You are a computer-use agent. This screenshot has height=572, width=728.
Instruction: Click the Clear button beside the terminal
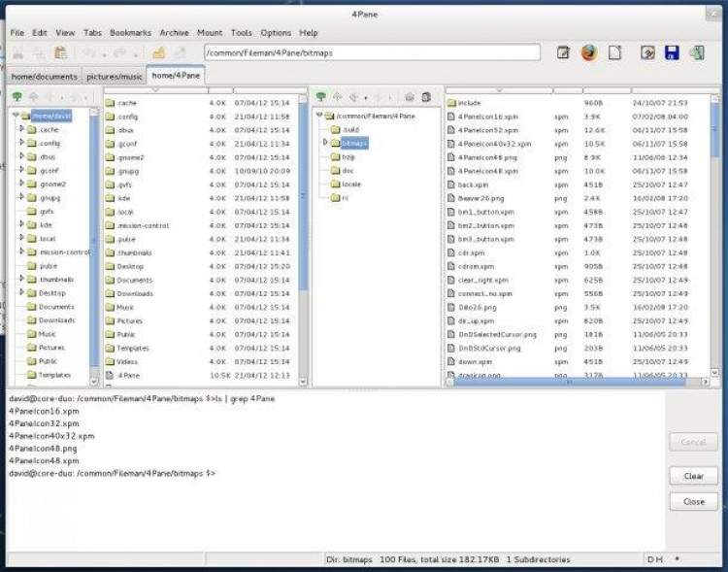tap(694, 476)
